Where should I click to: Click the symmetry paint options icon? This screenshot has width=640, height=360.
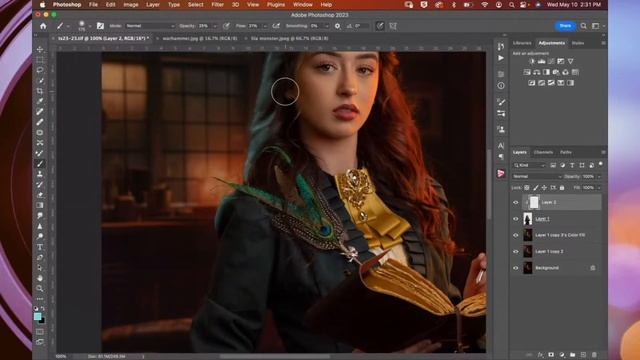pyautogui.click(x=393, y=26)
